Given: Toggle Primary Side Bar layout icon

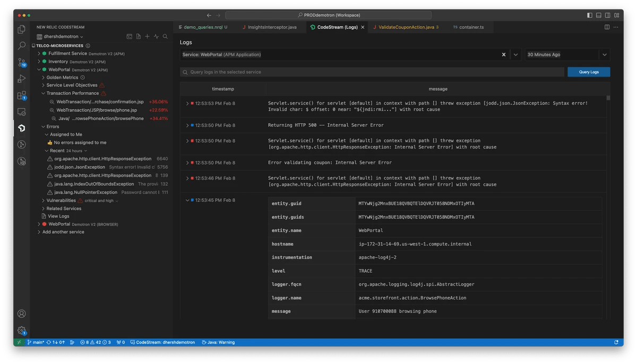Looking at the screenshot, I should pos(590,15).
